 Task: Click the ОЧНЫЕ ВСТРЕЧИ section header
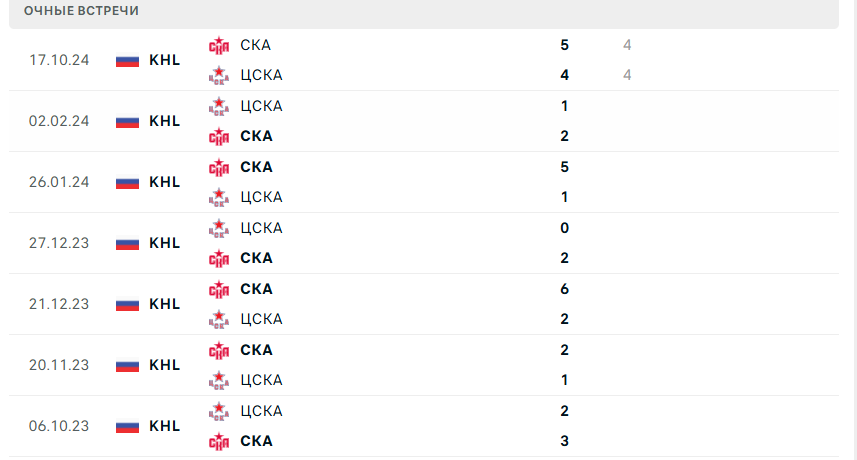click(82, 11)
